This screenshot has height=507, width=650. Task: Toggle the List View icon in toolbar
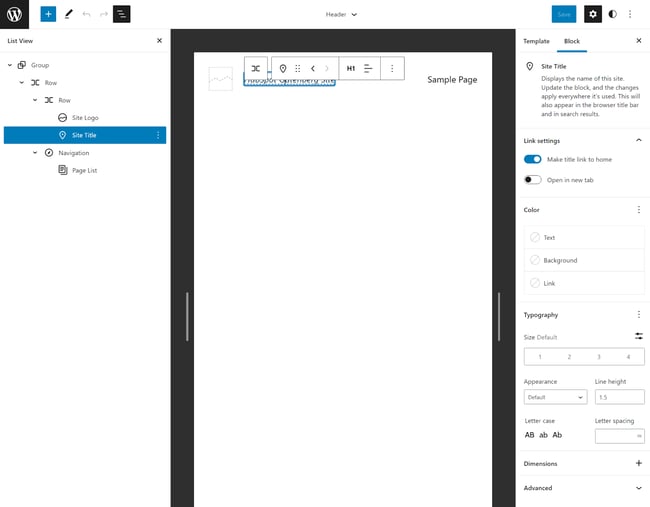tap(121, 14)
